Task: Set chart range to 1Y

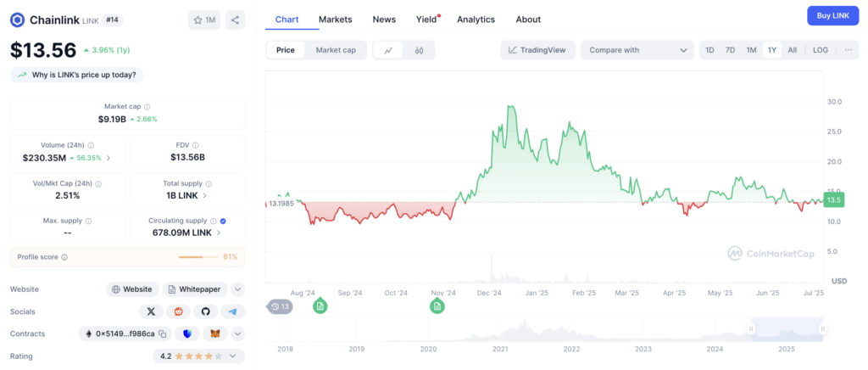Action: coord(771,50)
